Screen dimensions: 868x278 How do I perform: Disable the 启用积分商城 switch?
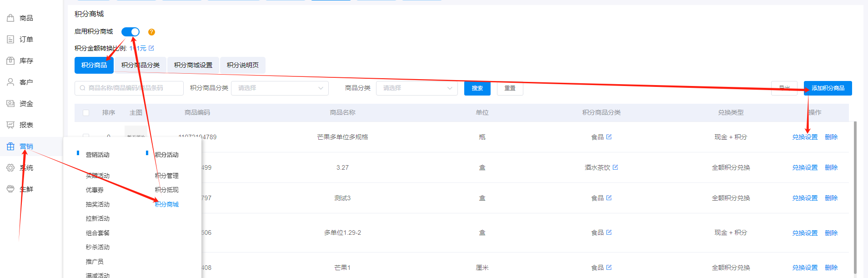(x=130, y=32)
